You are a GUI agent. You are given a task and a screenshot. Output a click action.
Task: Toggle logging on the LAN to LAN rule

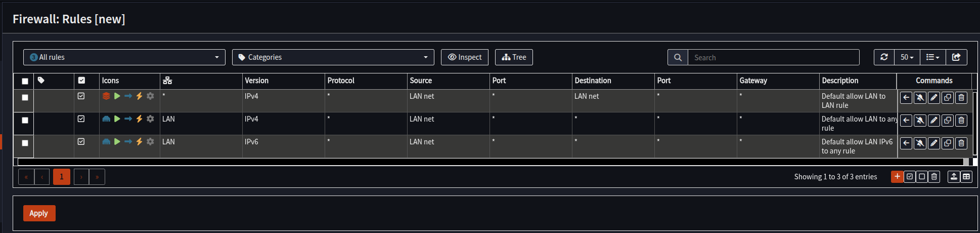pyautogui.click(x=920, y=98)
